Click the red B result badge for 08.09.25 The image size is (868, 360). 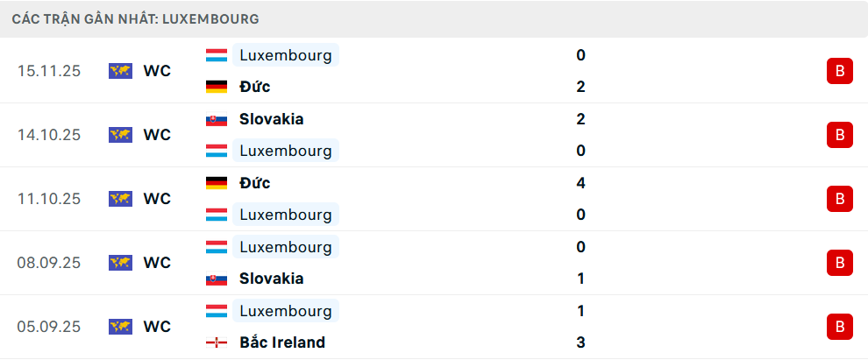[x=839, y=263]
